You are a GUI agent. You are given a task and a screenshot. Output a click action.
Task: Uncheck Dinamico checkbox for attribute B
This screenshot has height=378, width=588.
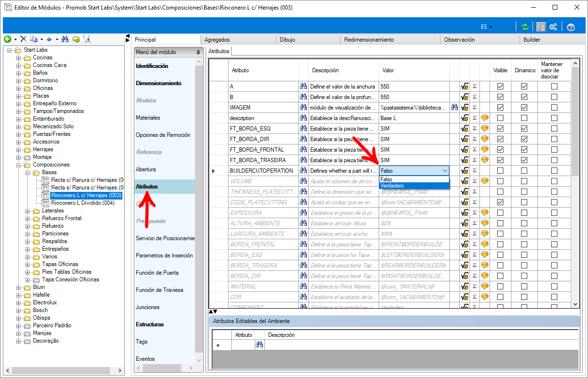(524, 97)
